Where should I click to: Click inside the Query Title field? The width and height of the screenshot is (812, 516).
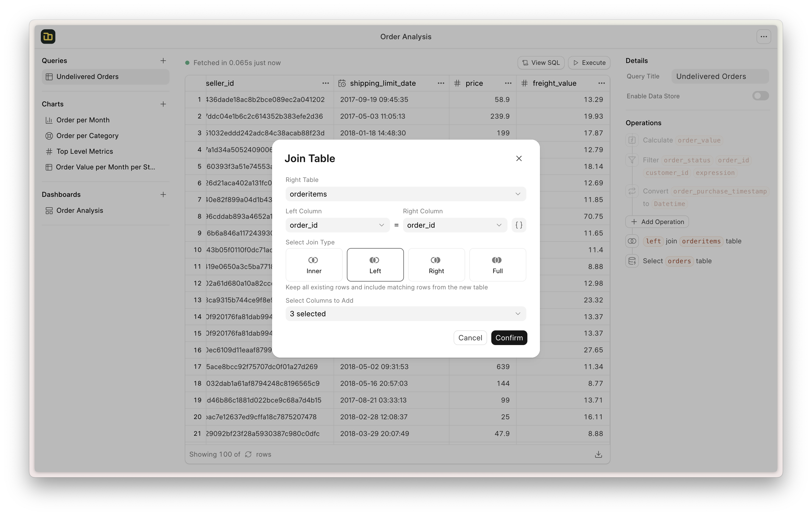tap(720, 76)
